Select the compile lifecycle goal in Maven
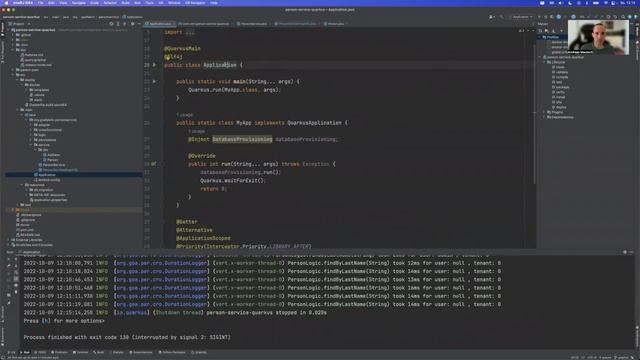 [562, 77]
